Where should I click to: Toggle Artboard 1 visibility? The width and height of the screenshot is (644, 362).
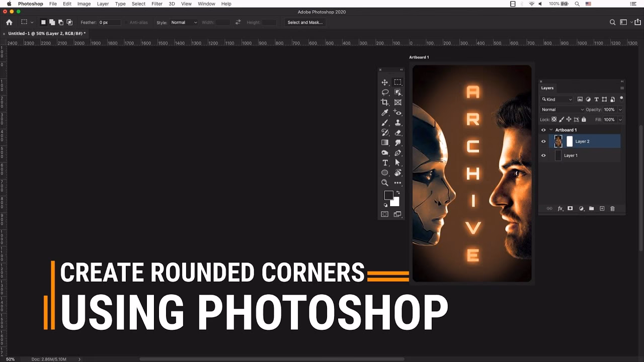(x=544, y=130)
